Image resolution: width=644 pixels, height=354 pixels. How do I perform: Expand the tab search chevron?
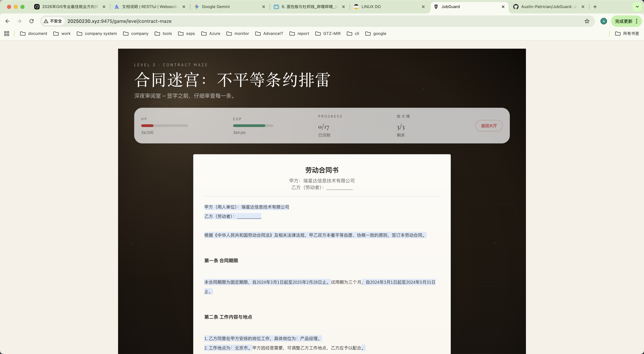click(x=637, y=7)
